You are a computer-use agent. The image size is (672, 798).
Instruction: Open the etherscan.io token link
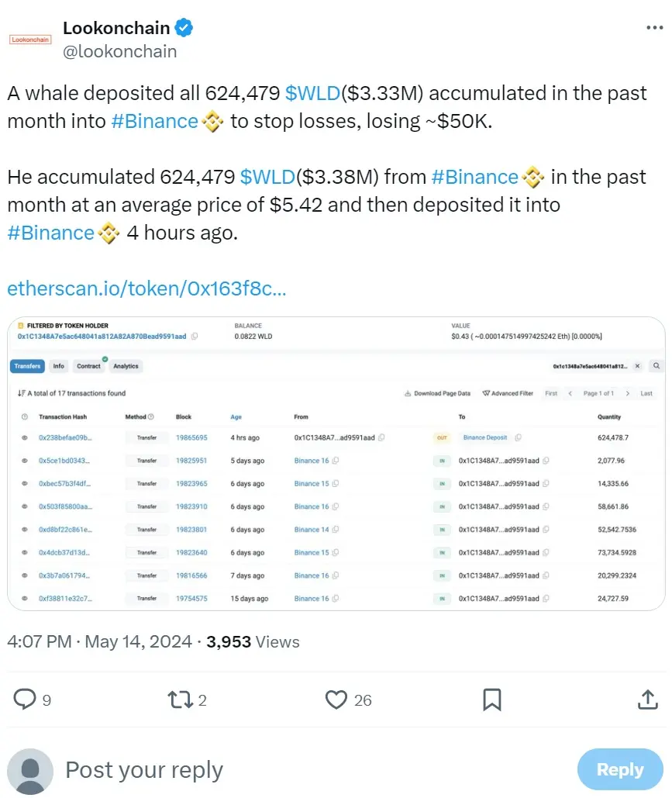click(x=146, y=288)
